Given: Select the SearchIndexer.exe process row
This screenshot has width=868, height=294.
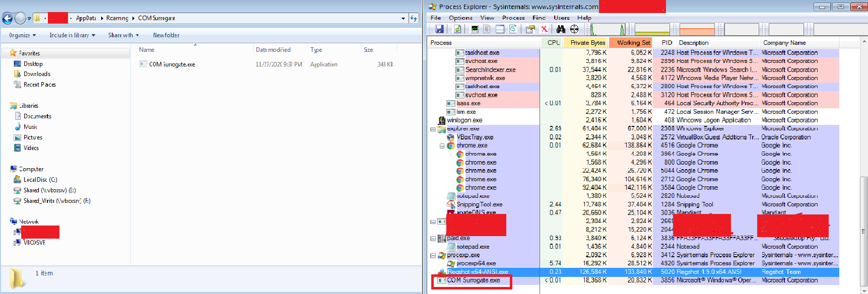Looking at the screenshot, I should tap(634, 69).
